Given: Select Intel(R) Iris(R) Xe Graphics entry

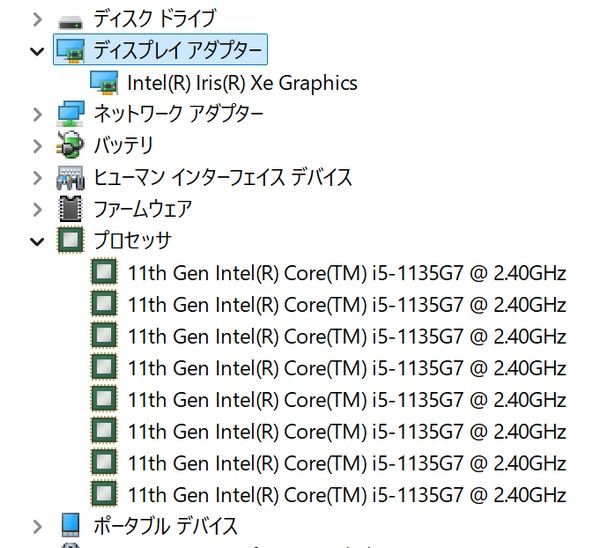Looking at the screenshot, I should [x=242, y=82].
